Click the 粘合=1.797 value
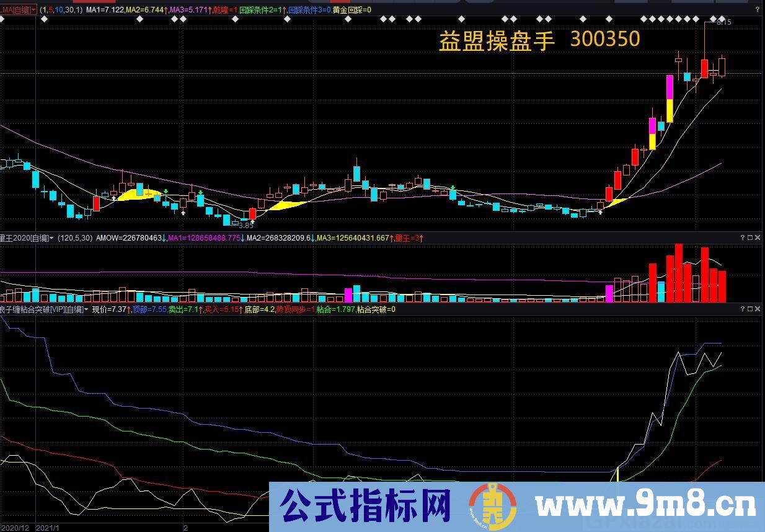The image size is (765, 532). [336, 309]
